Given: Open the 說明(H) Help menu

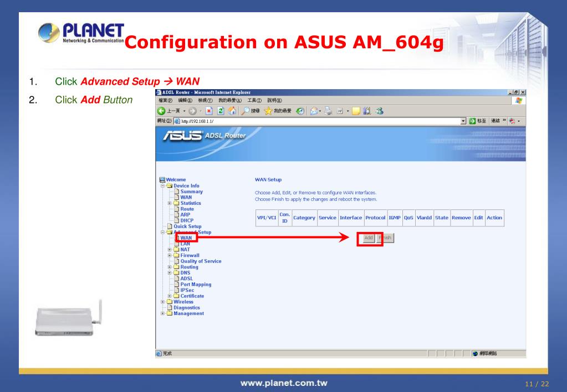Looking at the screenshot, I should point(274,100).
